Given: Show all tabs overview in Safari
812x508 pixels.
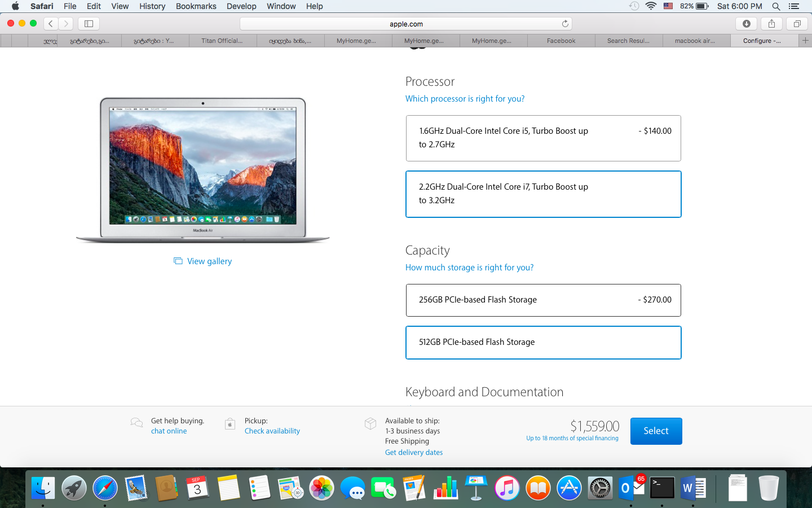Looking at the screenshot, I should coord(797,24).
